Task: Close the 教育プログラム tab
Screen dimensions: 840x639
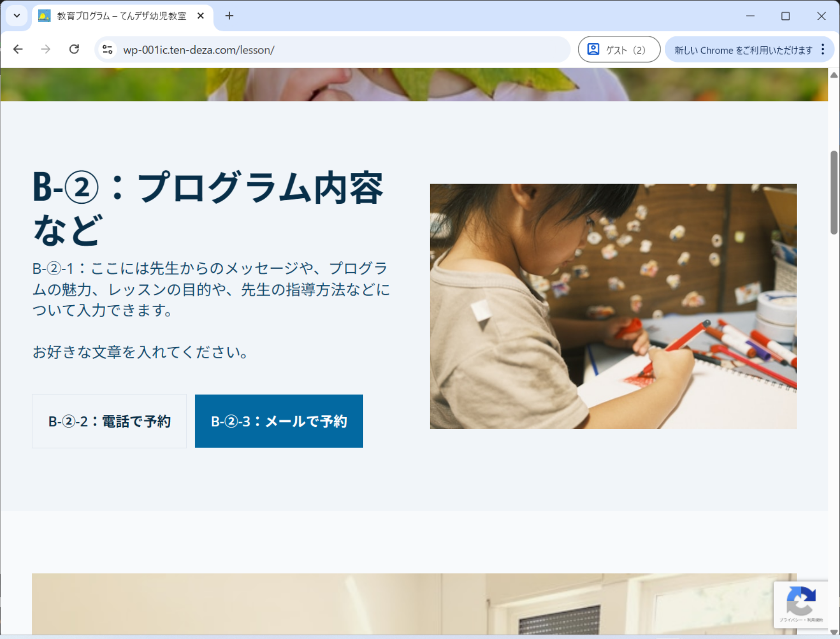Action: [201, 16]
